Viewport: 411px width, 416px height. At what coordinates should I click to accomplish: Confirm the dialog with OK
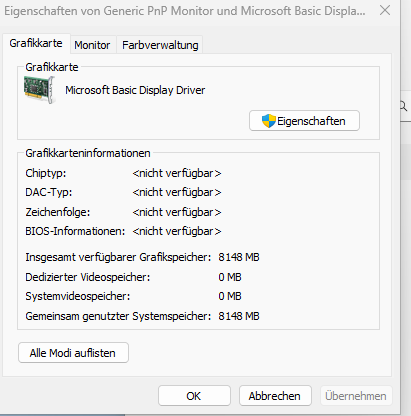[194, 396]
